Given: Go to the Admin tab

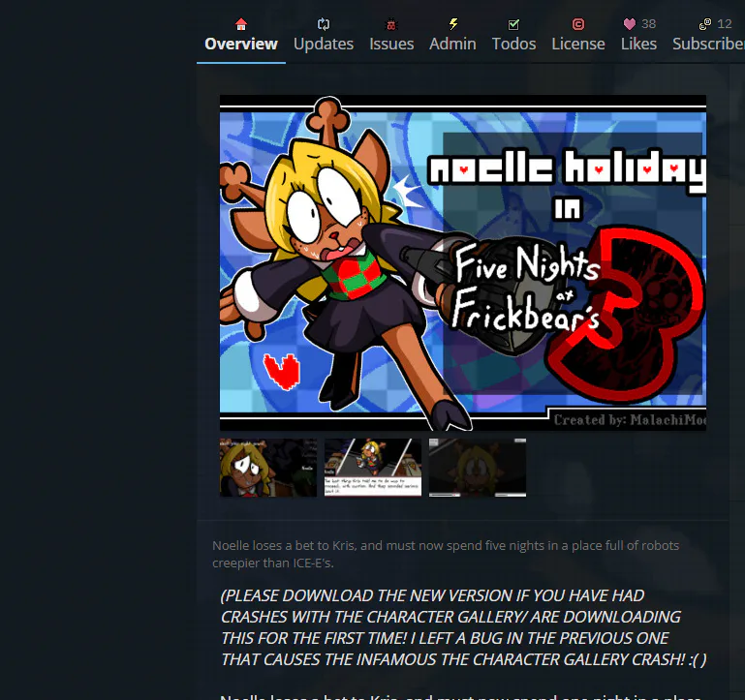Looking at the screenshot, I should tap(452, 44).
